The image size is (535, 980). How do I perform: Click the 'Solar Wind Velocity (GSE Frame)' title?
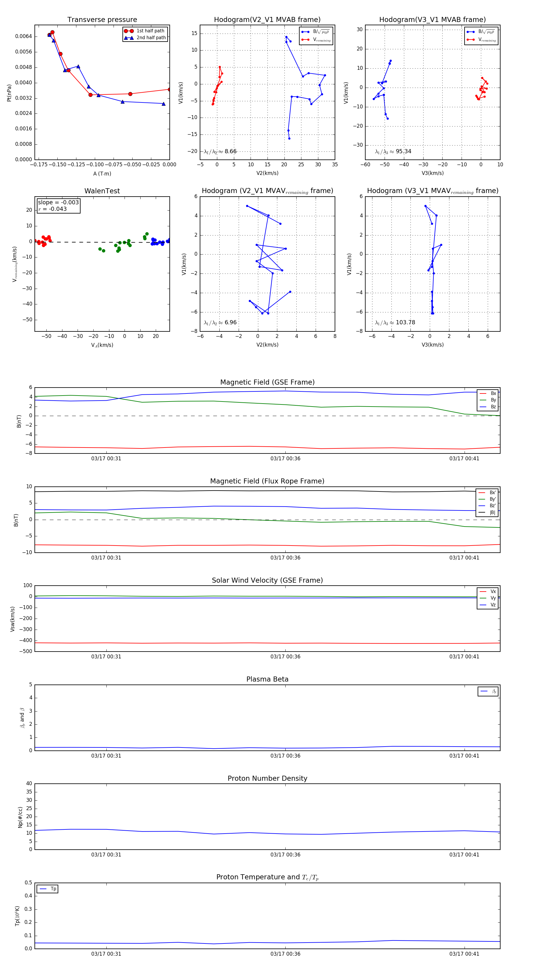click(x=267, y=581)
